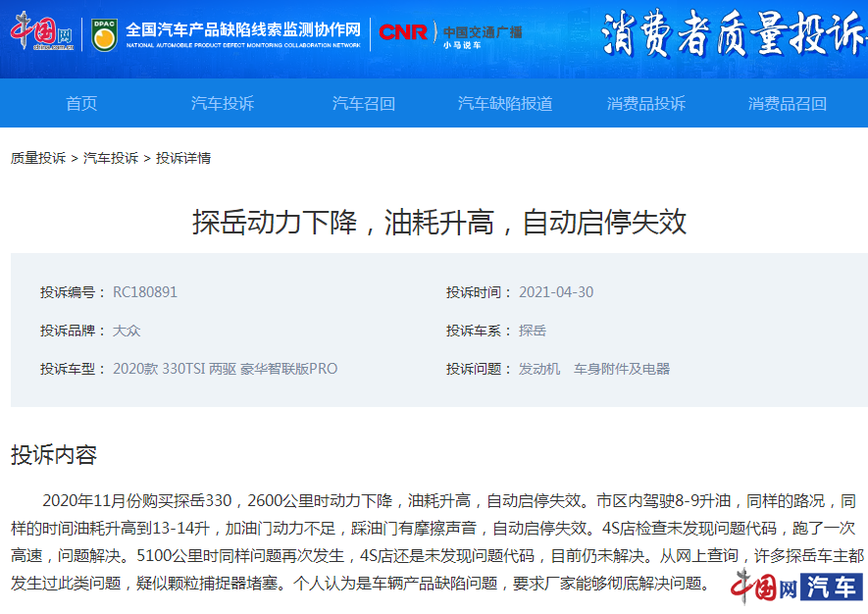This screenshot has width=868, height=614.
Task: Click the 发动机 complaint issue link
Action: coord(539,369)
